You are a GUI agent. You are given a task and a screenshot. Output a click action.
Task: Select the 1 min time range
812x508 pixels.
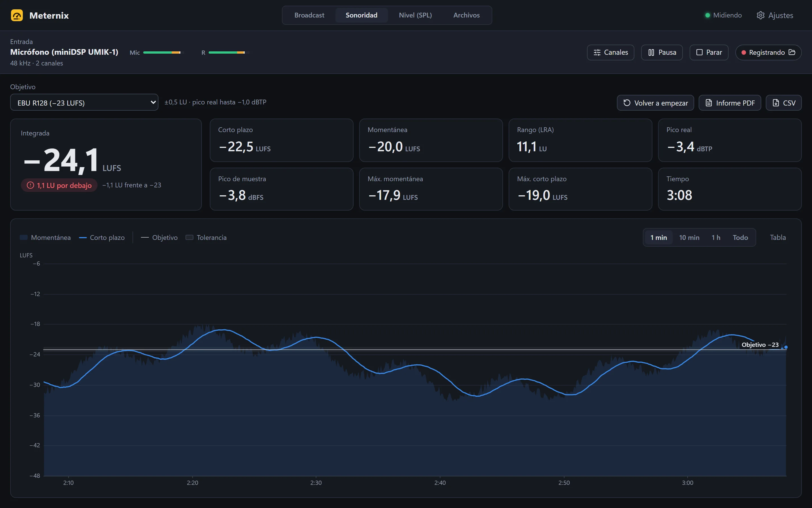659,238
